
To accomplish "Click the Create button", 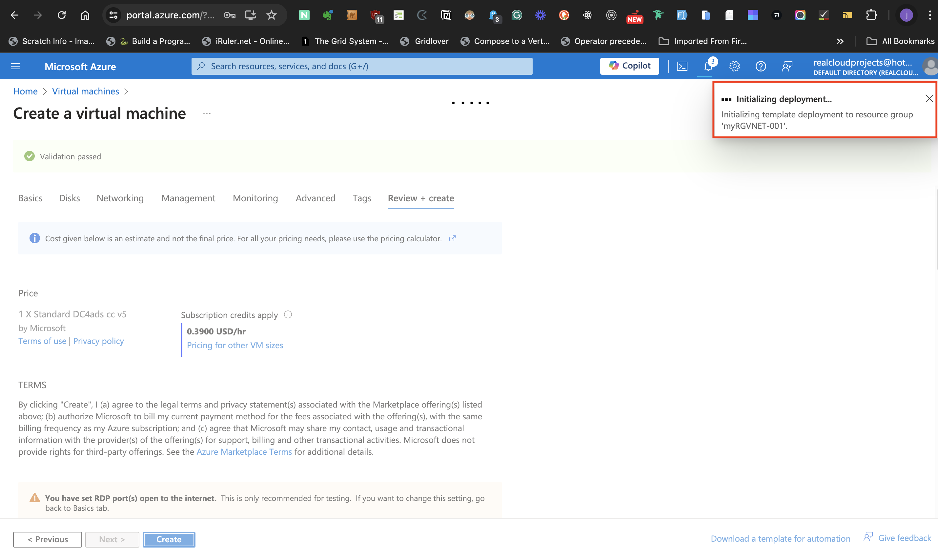I will [x=169, y=539].
